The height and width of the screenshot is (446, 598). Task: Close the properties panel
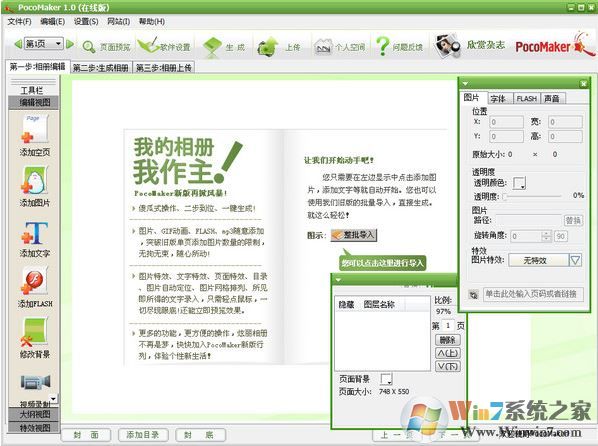click(x=584, y=84)
